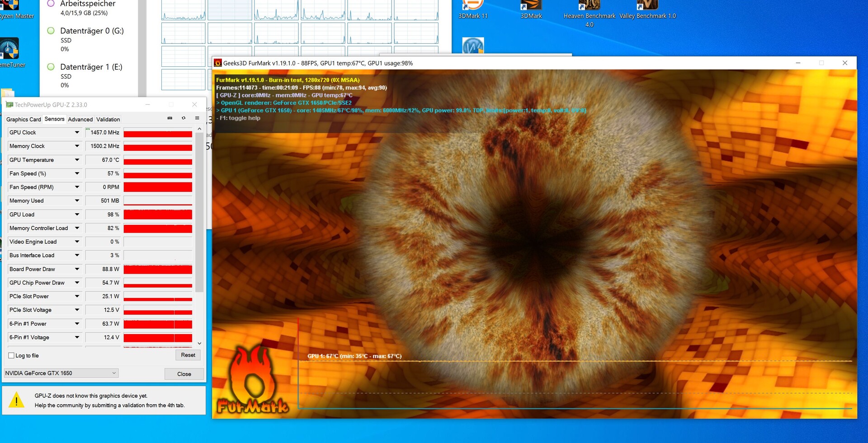This screenshot has height=443, width=868.
Task: Close the GPU-Z window from title bar
Action: (x=194, y=104)
